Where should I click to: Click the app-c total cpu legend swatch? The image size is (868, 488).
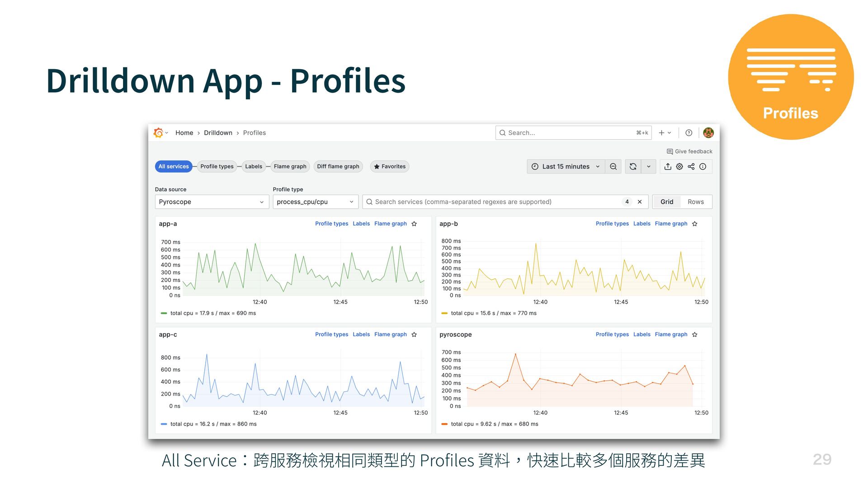click(164, 424)
